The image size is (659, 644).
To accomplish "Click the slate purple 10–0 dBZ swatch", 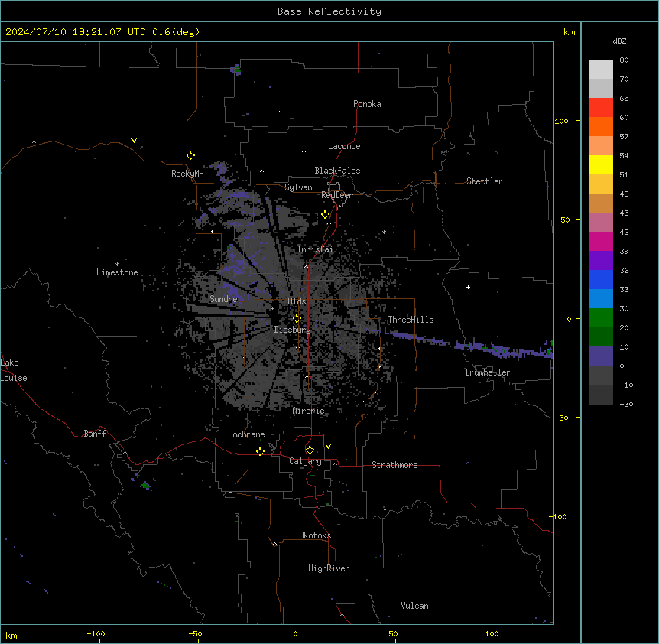I will click(x=601, y=356).
